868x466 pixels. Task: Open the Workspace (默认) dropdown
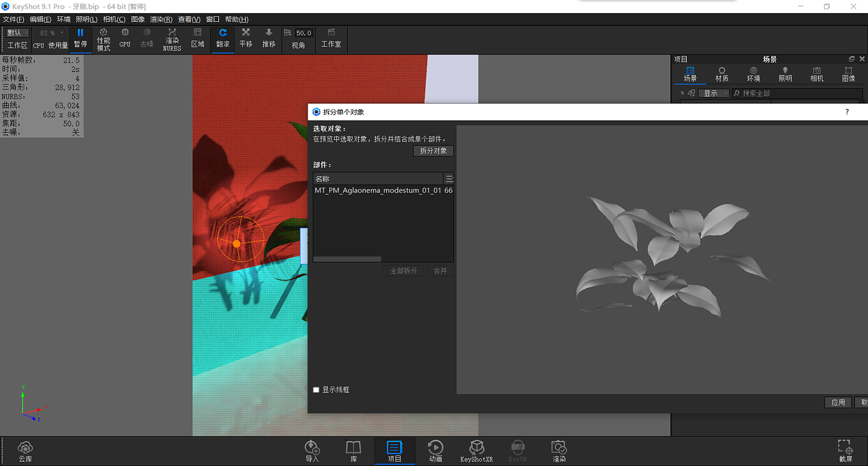(17, 33)
